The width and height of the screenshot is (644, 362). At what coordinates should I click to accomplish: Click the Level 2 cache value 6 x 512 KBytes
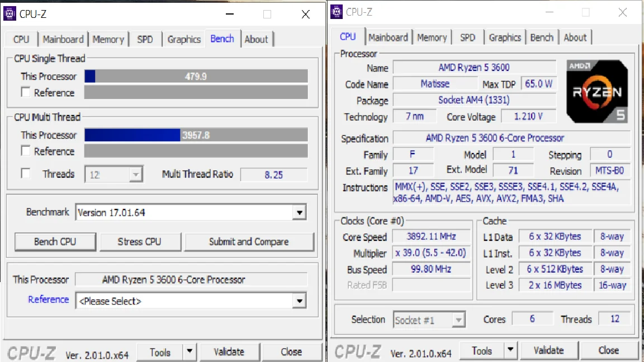tap(555, 269)
